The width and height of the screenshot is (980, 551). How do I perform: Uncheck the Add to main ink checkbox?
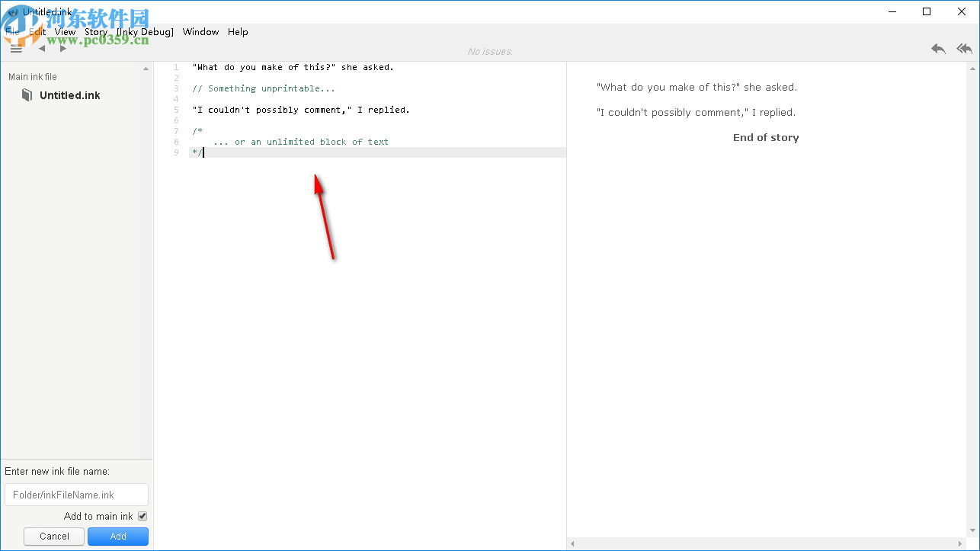143,516
